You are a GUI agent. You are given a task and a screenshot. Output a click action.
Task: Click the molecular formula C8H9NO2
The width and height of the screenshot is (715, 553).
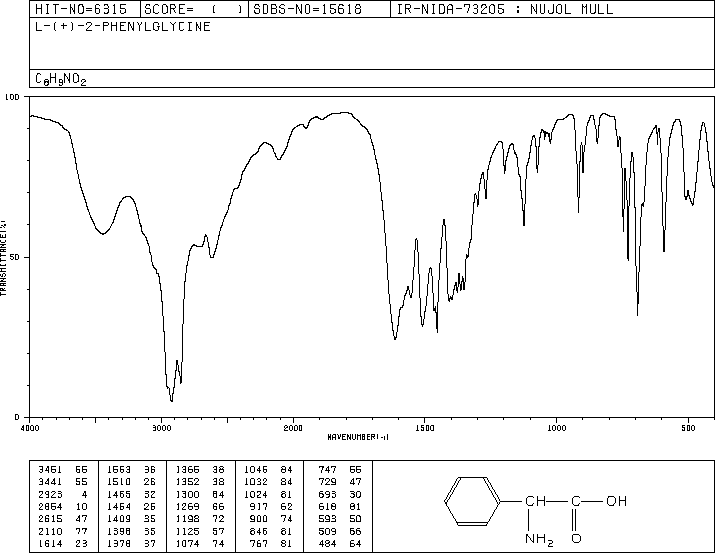(x=61, y=79)
